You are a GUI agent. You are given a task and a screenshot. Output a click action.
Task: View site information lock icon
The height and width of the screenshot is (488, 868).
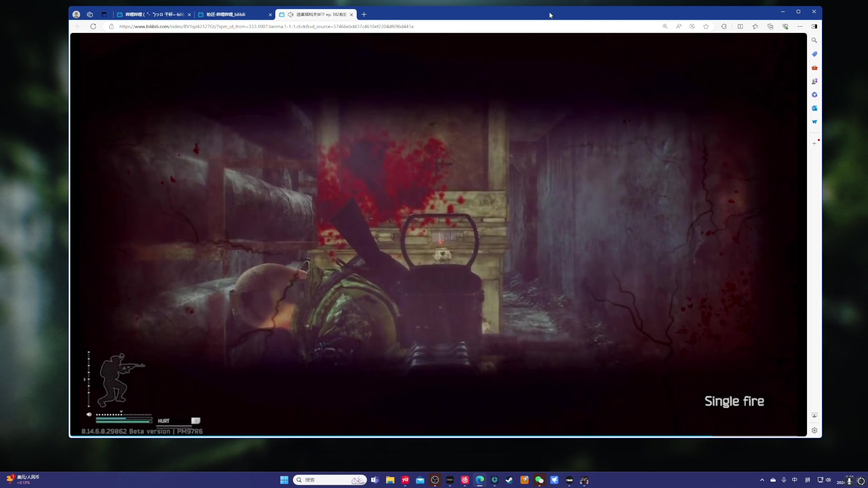[x=111, y=26]
